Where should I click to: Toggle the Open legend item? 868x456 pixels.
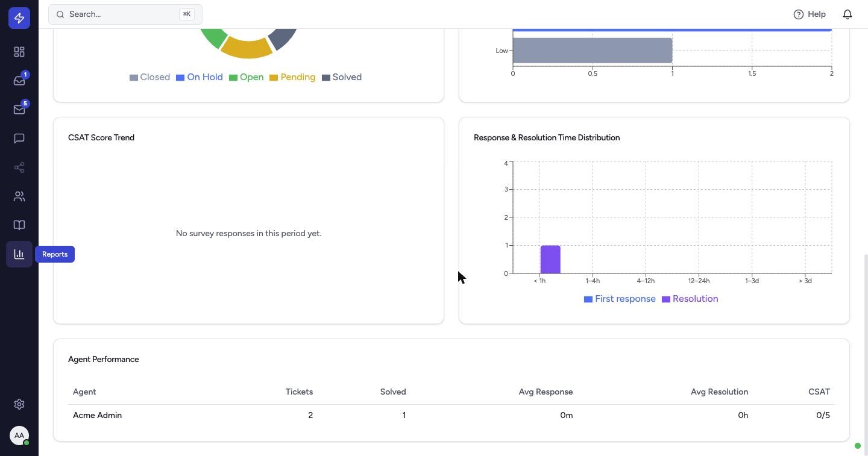[x=246, y=77]
